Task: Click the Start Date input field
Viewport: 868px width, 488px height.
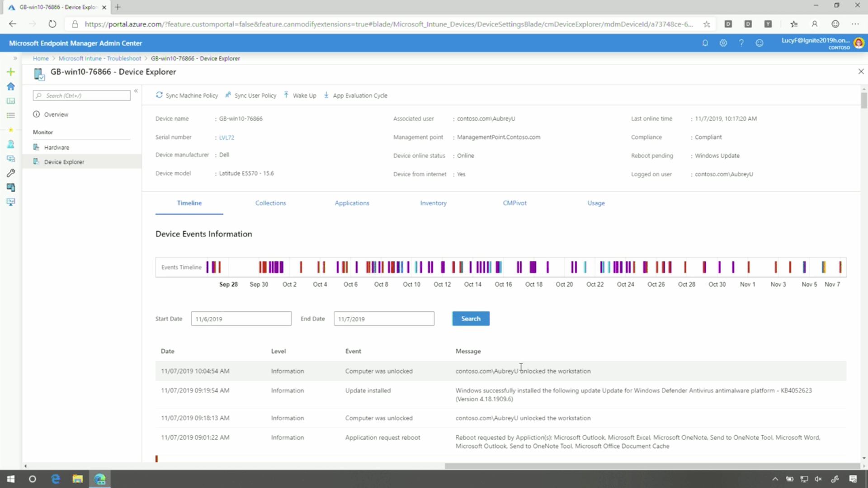Action: pos(241,318)
